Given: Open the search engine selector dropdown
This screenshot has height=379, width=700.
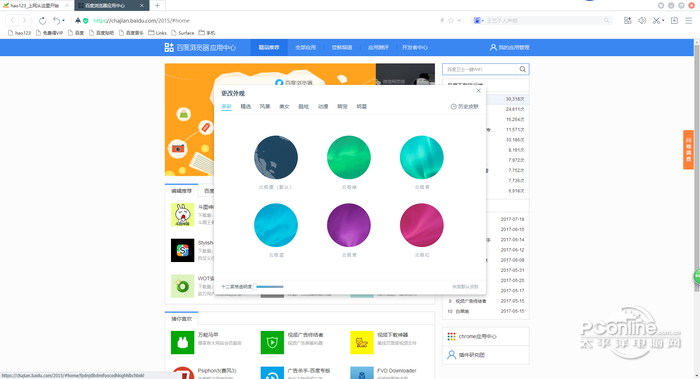Looking at the screenshot, I should click(479, 21).
